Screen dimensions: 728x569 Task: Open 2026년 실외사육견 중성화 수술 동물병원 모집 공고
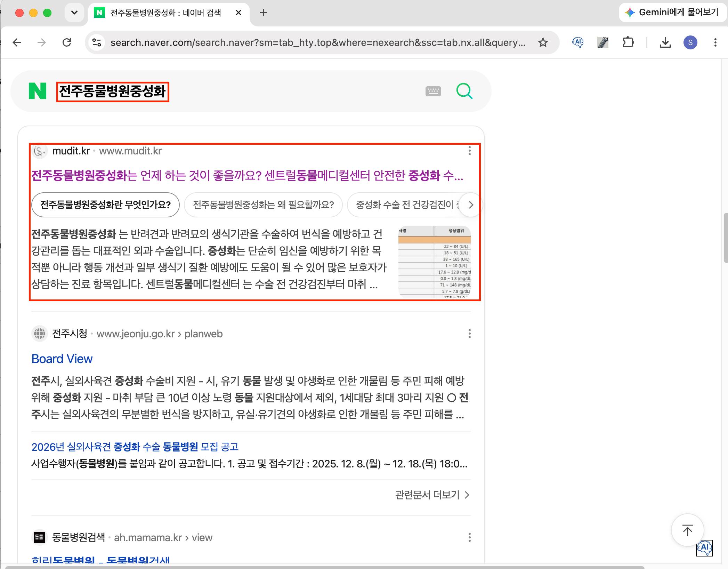click(x=135, y=447)
